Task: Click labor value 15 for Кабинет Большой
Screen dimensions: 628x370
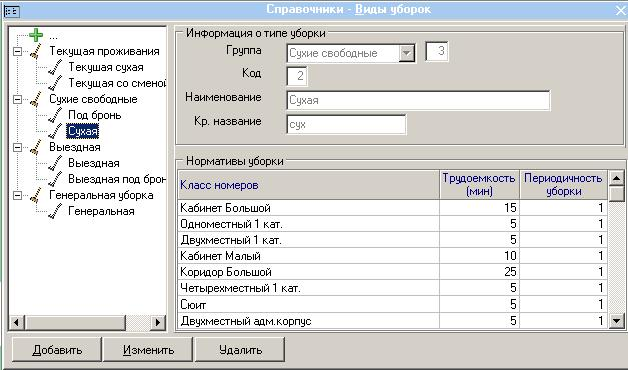Action: tap(510, 208)
